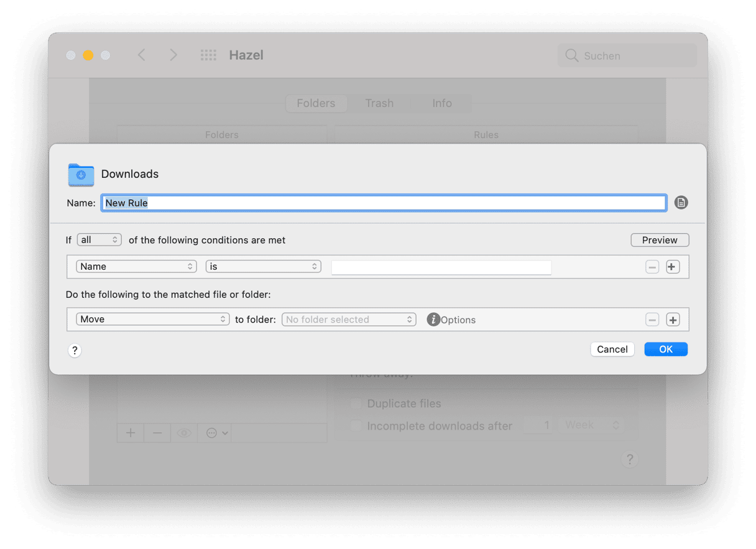Click the Rules column header

point(486,135)
